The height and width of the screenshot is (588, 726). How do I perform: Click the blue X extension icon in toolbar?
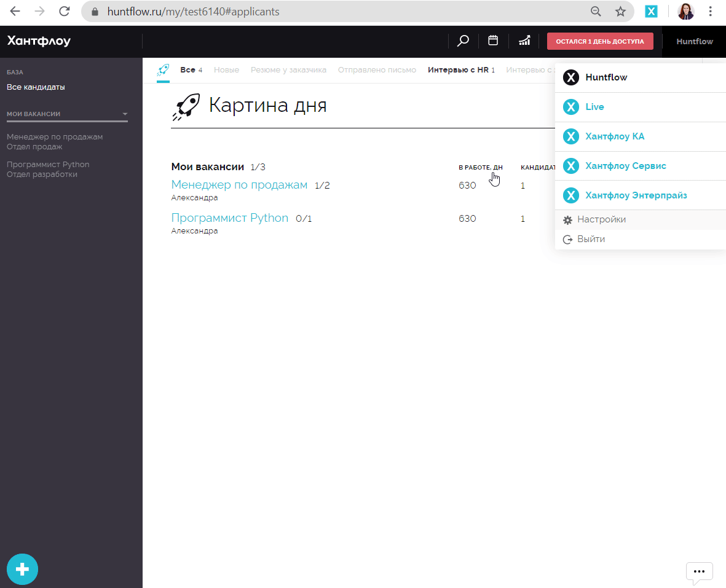(x=651, y=11)
